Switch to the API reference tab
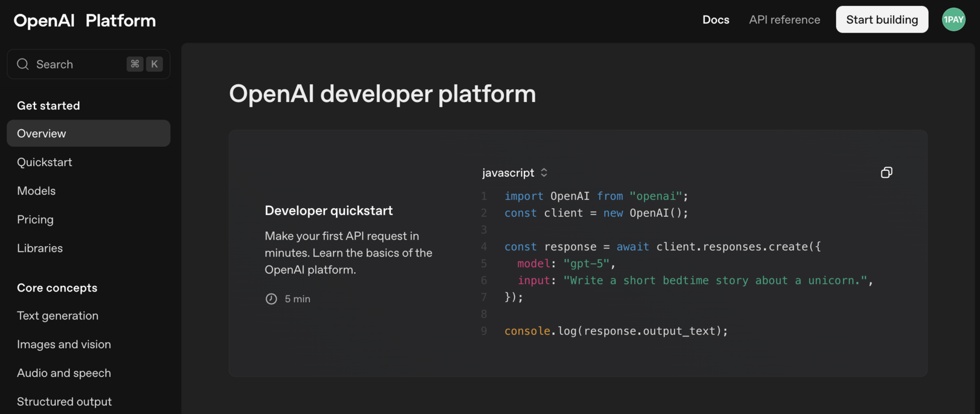Screen dimensions: 980x414 pyautogui.click(x=784, y=20)
